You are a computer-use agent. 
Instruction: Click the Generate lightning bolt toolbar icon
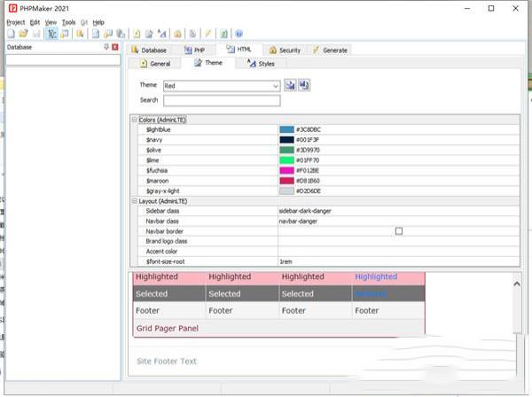[x=208, y=34]
